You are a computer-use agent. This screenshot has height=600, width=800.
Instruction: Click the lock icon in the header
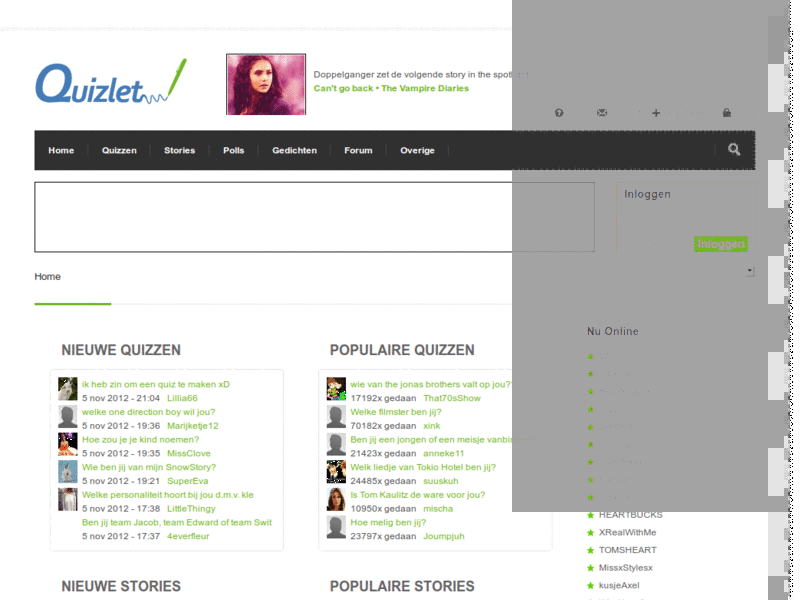click(x=726, y=113)
